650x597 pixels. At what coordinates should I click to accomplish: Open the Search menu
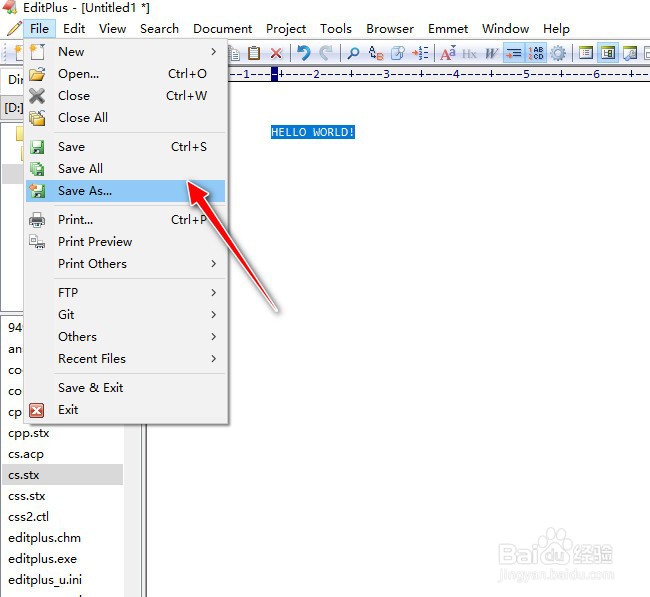click(x=159, y=29)
